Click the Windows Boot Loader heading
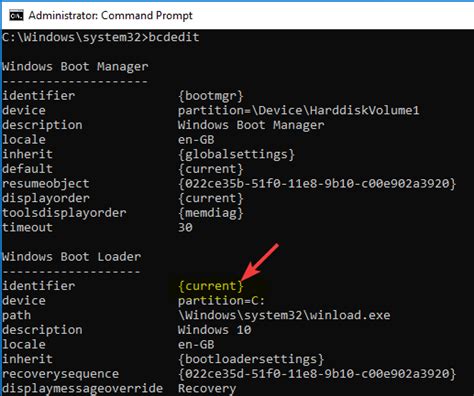The image size is (474, 396). point(72,257)
